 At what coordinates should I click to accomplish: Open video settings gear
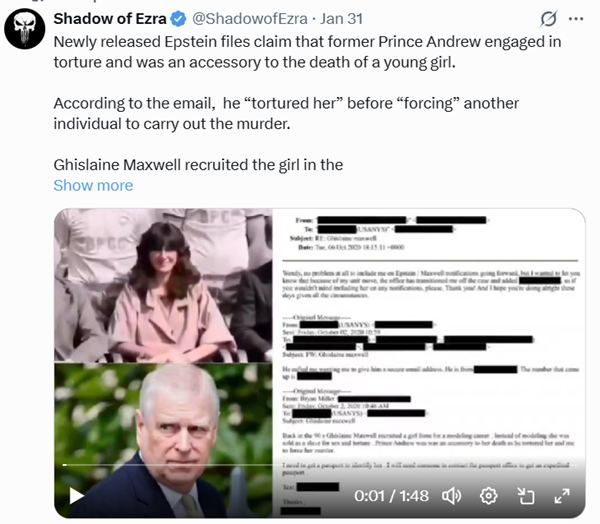tap(489, 496)
